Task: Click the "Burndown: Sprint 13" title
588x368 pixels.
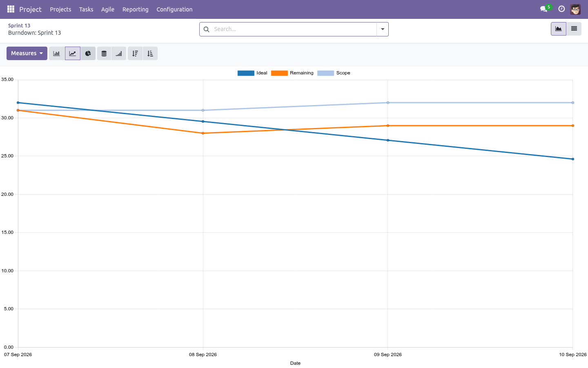Action: coord(35,33)
